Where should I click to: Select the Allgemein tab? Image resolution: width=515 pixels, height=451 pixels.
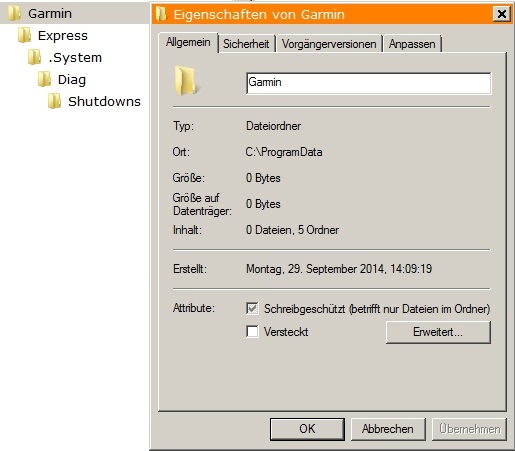(x=188, y=42)
